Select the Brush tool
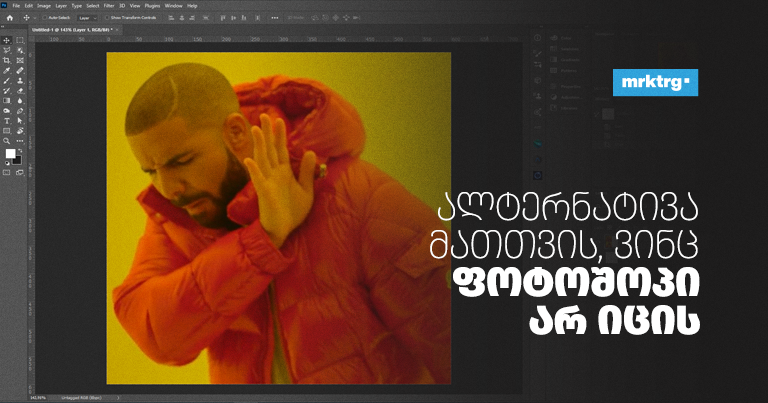This screenshot has height=403, width=768. pos(7,81)
